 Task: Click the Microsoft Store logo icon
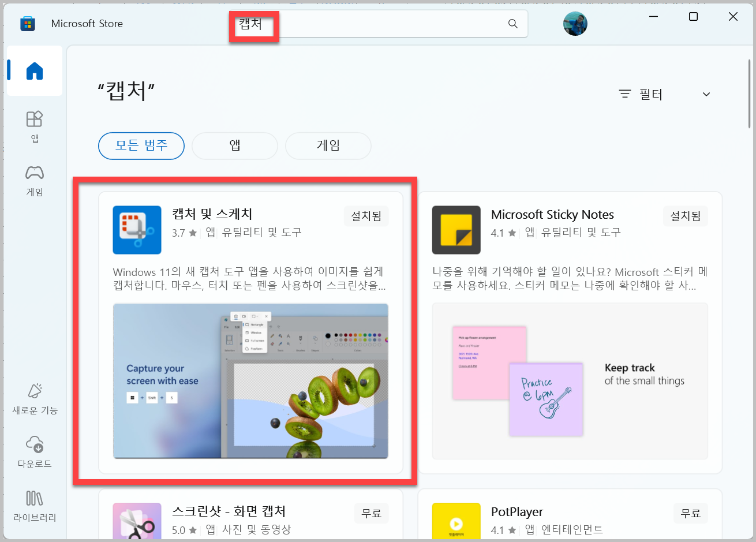point(27,24)
